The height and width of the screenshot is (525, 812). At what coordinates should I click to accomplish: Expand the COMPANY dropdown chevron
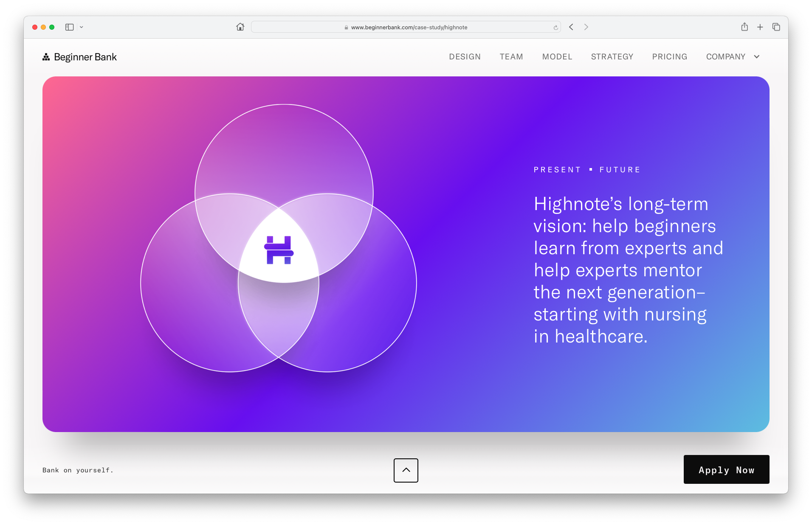(757, 57)
